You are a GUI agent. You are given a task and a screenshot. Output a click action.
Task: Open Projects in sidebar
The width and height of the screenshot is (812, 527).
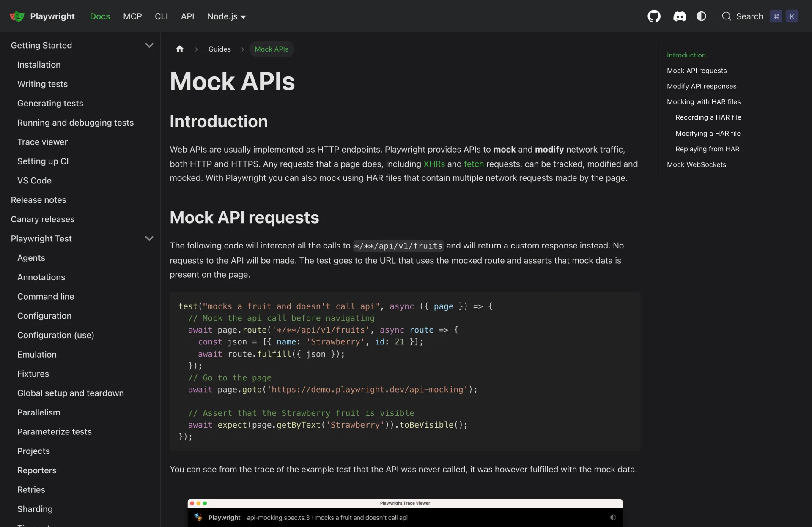click(x=33, y=451)
